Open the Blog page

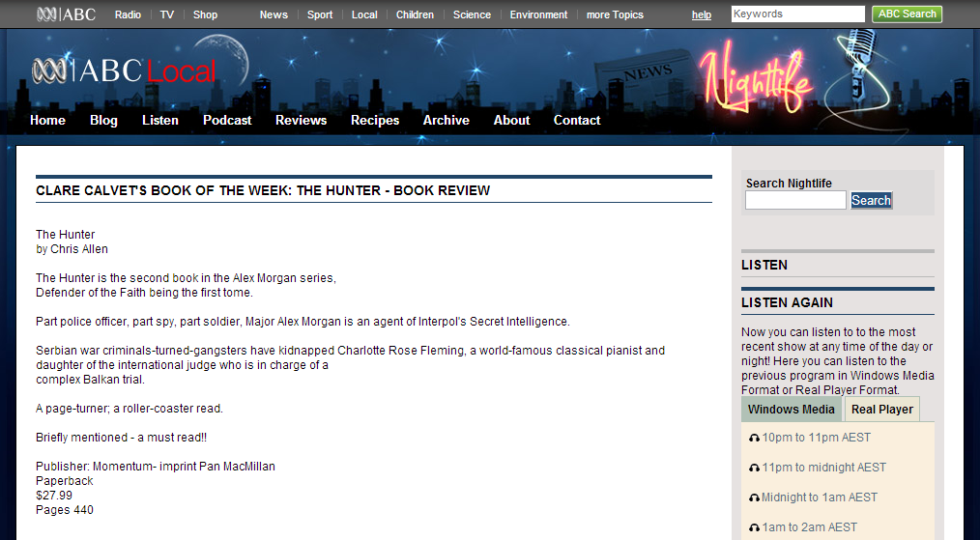(103, 120)
